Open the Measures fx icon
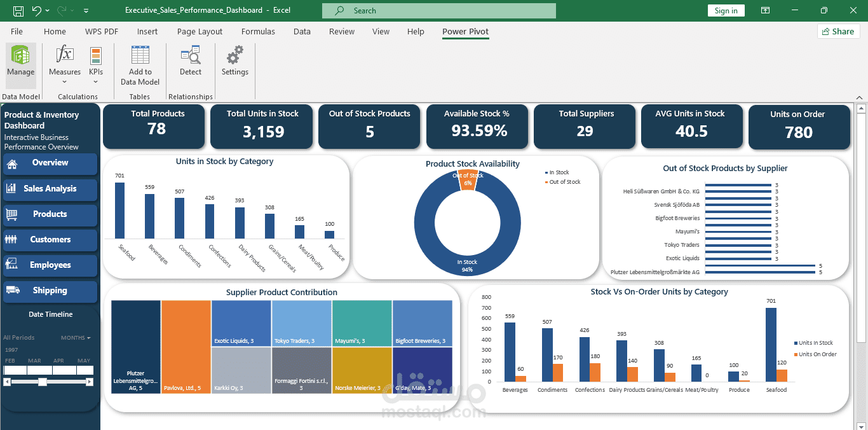Screen dimensions: 868x430 click(64, 62)
